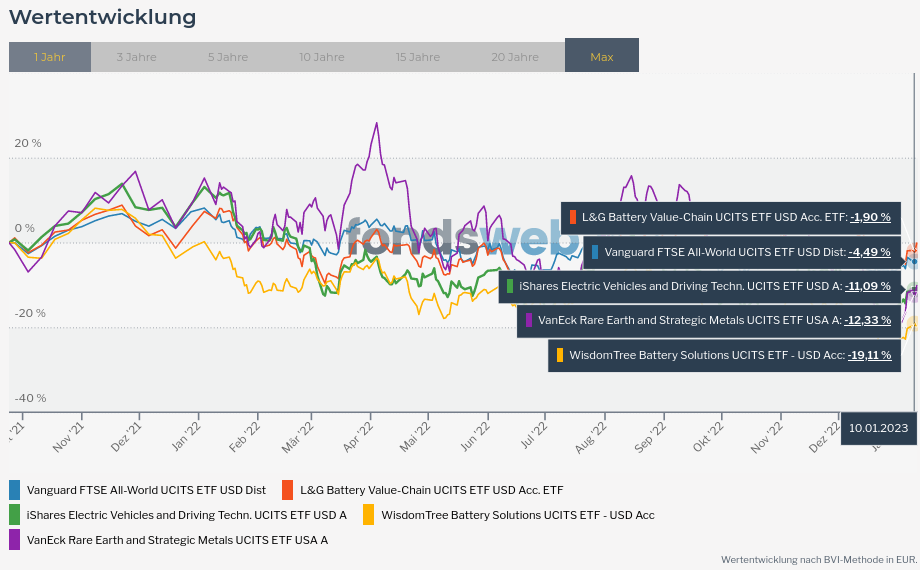Choose the 5 Jahre period tab

pos(228,57)
